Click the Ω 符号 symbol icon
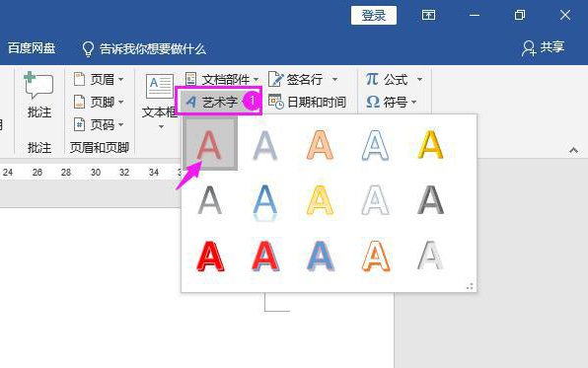Image resolution: width=588 pixels, height=368 pixels. click(373, 102)
